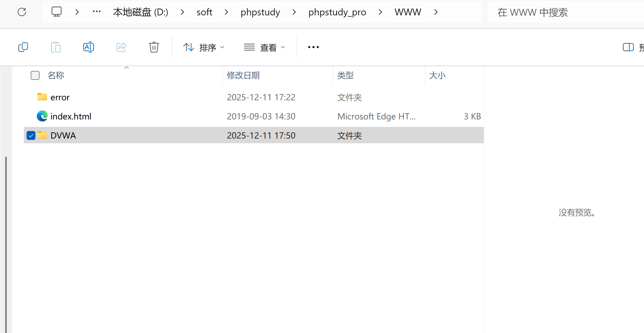The image size is (644, 333).
Task: Select the error folder name
Action: click(x=60, y=98)
